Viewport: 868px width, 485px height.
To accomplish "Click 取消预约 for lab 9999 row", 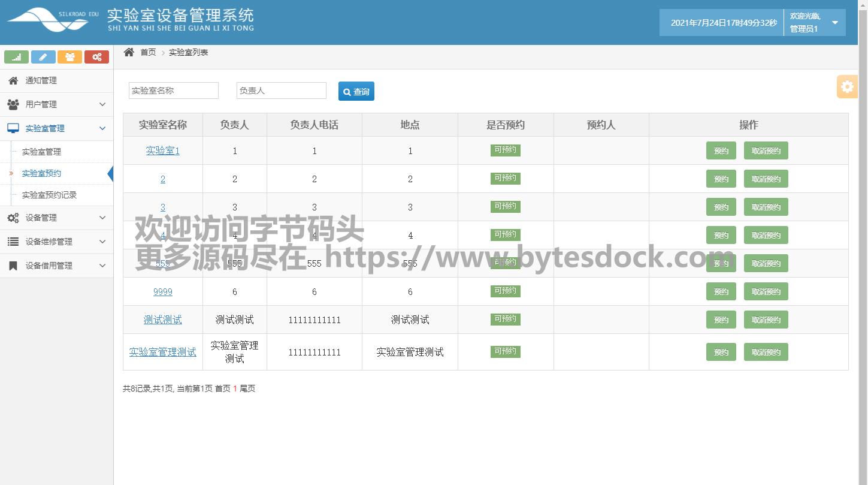I will point(766,292).
